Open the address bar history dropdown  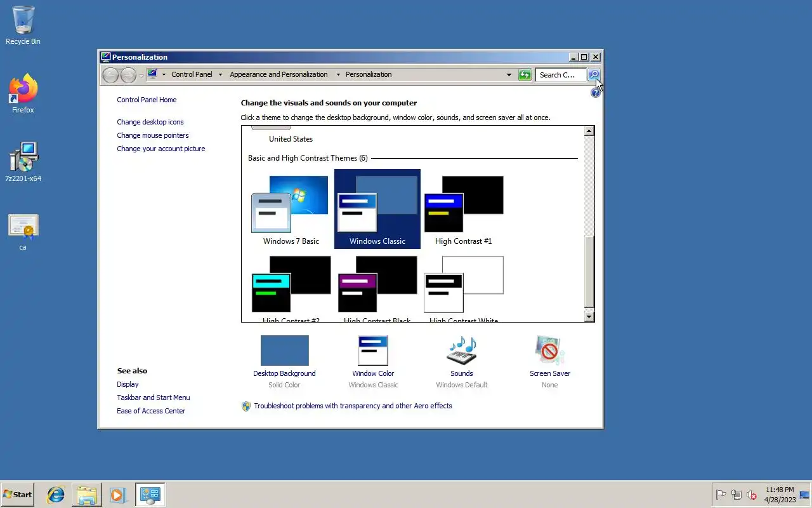click(x=509, y=75)
